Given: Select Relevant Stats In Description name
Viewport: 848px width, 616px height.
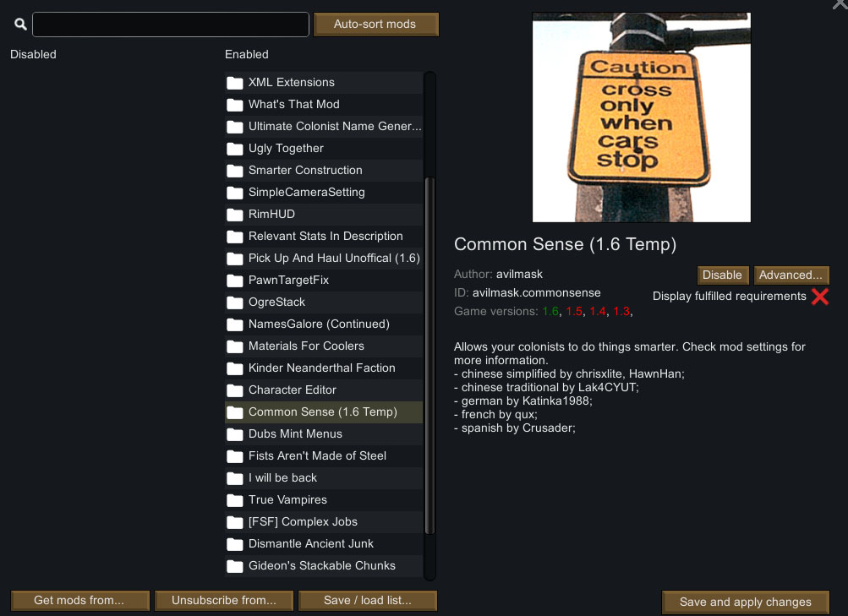Looking at the screenshot, I should pos(326,236).
